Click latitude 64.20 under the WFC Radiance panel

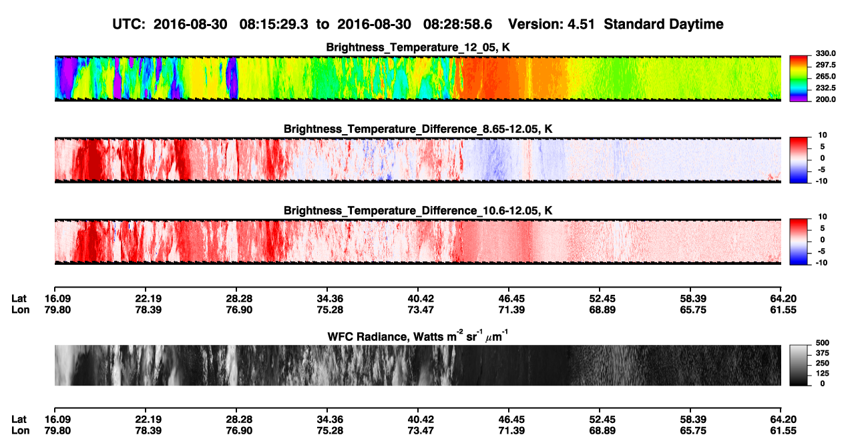tap(784, 420)
